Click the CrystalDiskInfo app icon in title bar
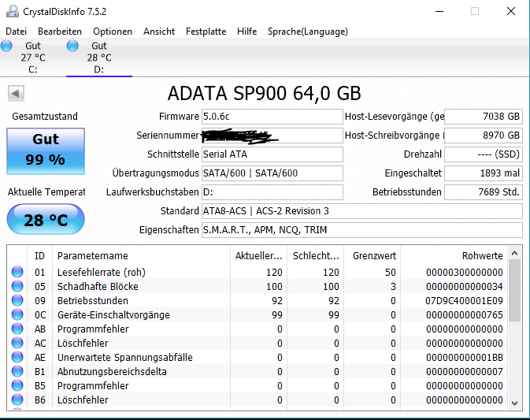 tap(13, 11)
